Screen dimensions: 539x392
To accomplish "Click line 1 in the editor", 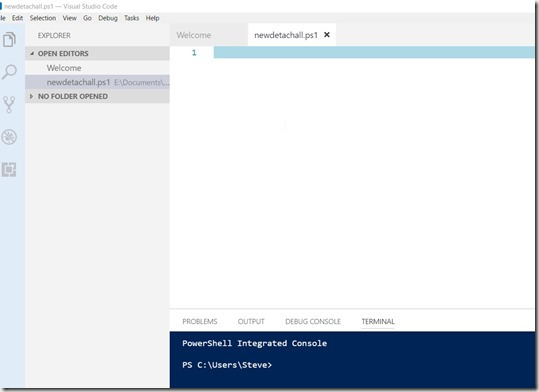I will tap(374, 53).
